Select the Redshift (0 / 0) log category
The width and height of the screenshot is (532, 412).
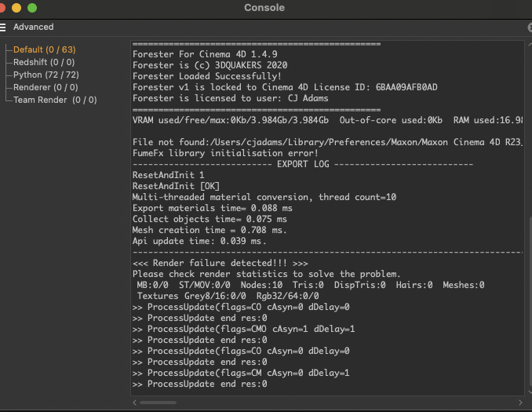click(x=44, y=62)
